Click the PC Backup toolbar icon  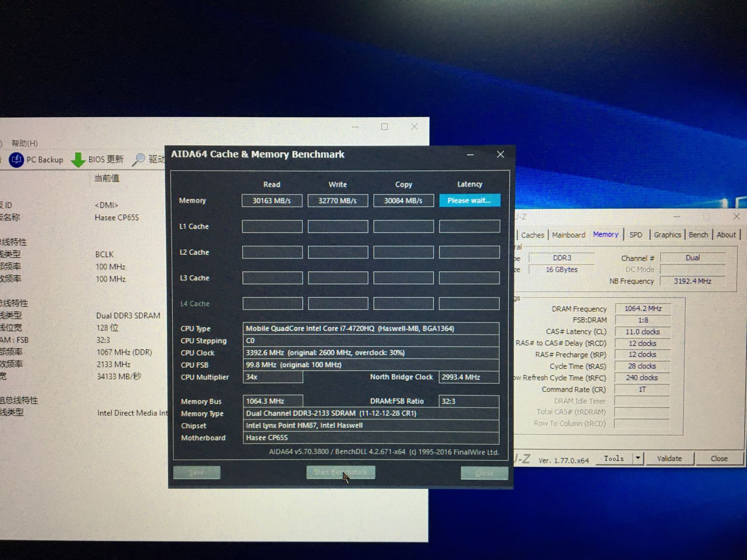16,160
